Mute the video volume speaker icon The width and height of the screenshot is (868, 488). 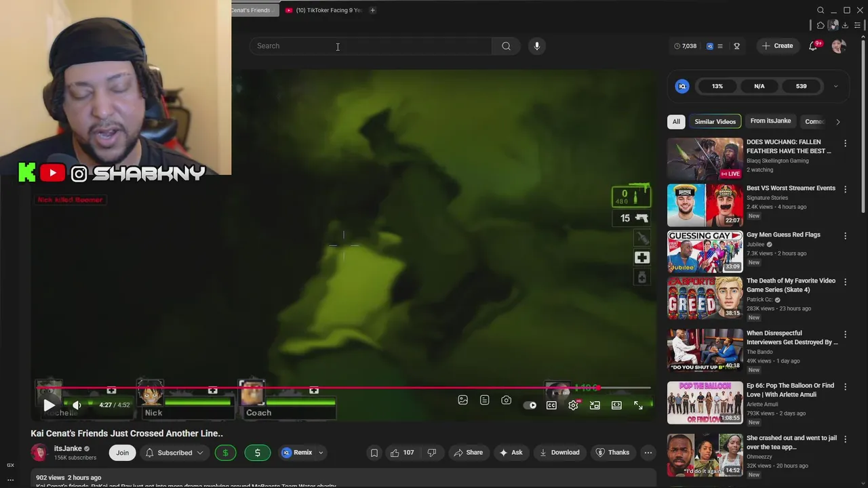77,405
